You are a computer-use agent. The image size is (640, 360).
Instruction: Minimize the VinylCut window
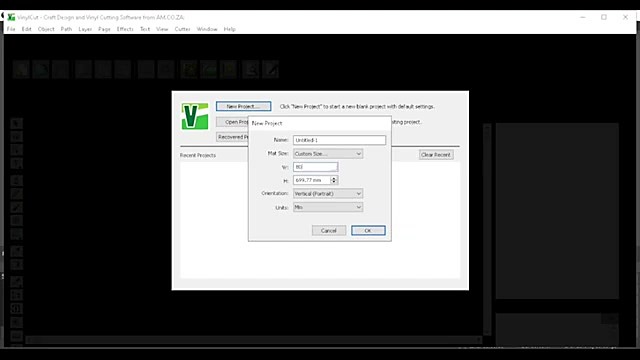point(582,17)
